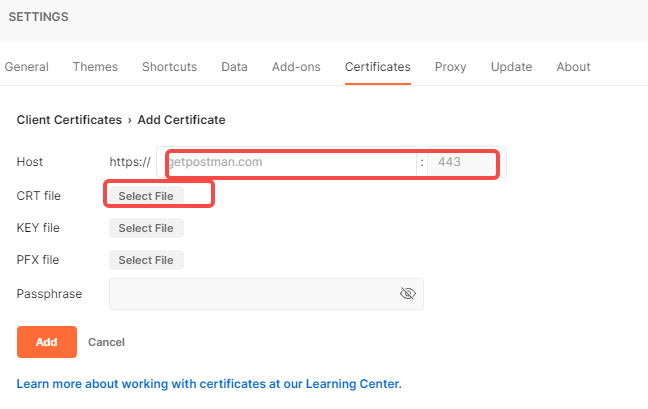This screenshot has width=648, height=409.
Task: Go back to Client Certificates breadcrumb
Action: click(x=69, y=120)
